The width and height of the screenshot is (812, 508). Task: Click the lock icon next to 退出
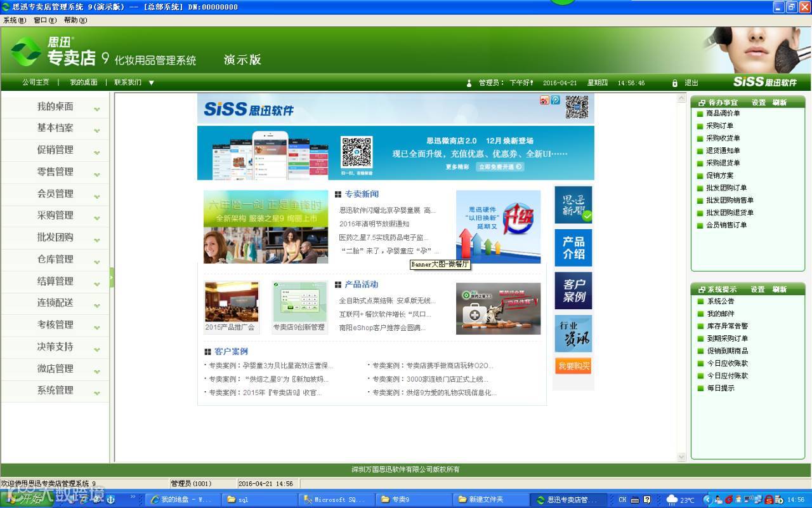[674, 83]
